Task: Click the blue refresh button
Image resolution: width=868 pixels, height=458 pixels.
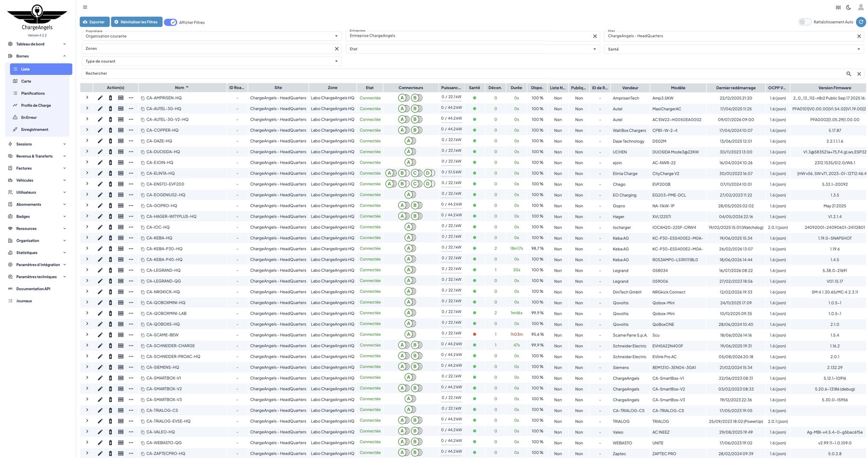Action: click(861, 22)
